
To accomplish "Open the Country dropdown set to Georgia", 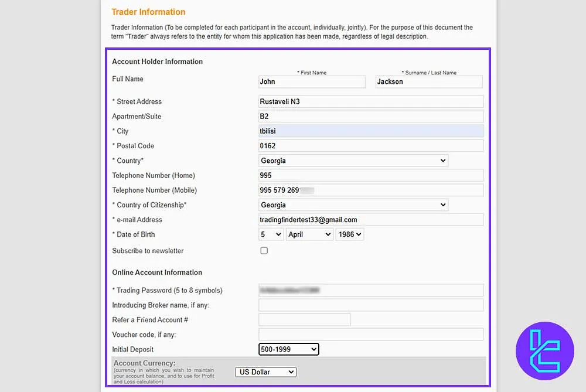I will point(353,161).
